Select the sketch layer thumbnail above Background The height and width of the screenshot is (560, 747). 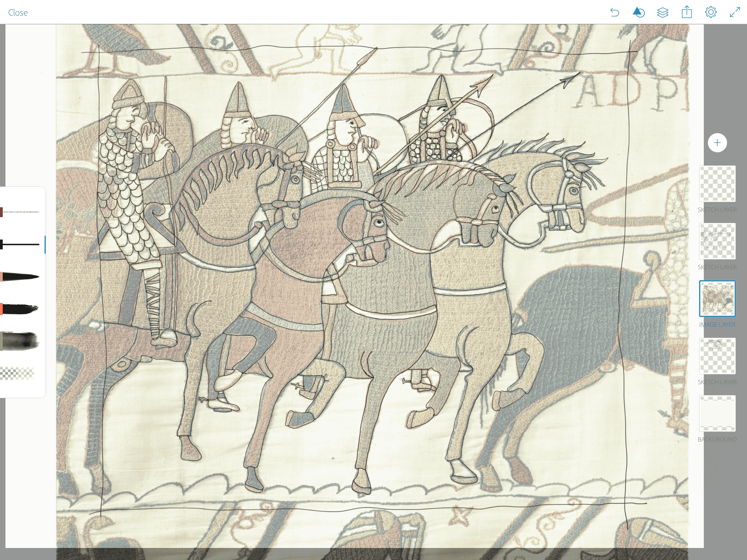click(717, 356)
